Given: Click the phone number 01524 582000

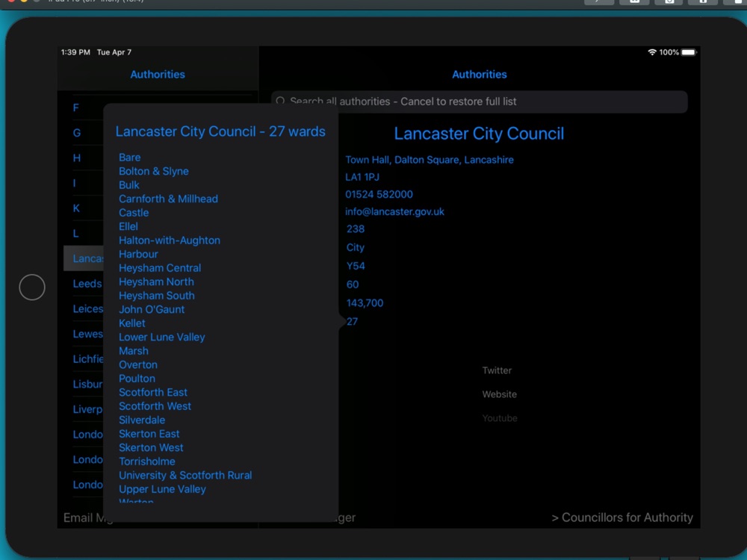Looking at the screenshot, I should (x=379, y=194).
